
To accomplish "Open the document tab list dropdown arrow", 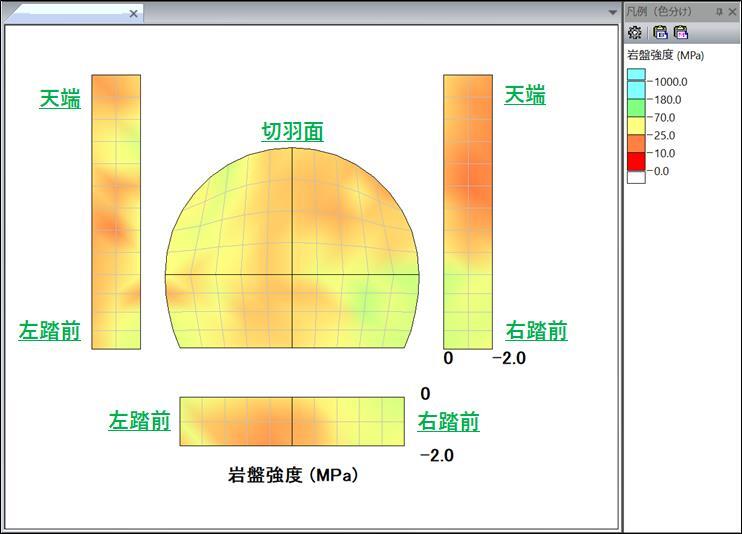I will [613, 13].
